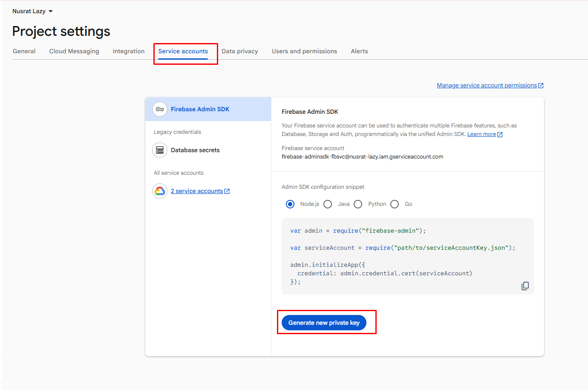The height and width of the screenshot is (390, 588).
Task: Click external link icon next to Learn more
Action: (x=500, y=135)
